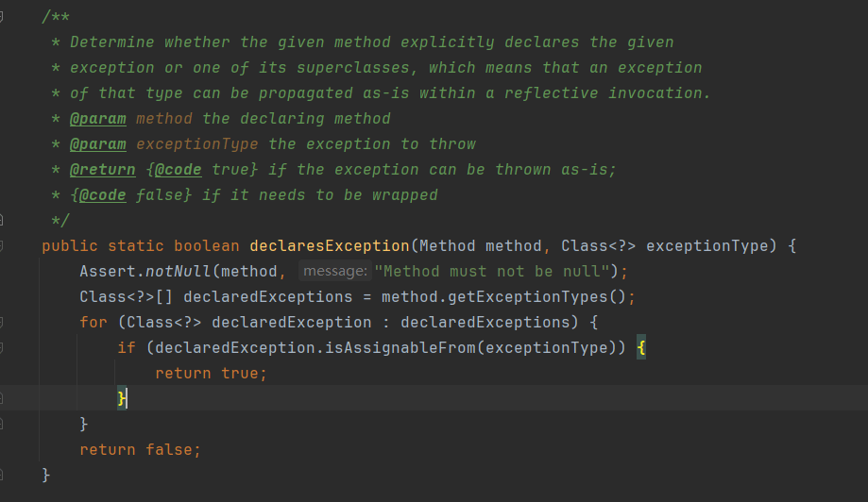
Task: Collapse the if block fold marker
Action: point(3,348)
